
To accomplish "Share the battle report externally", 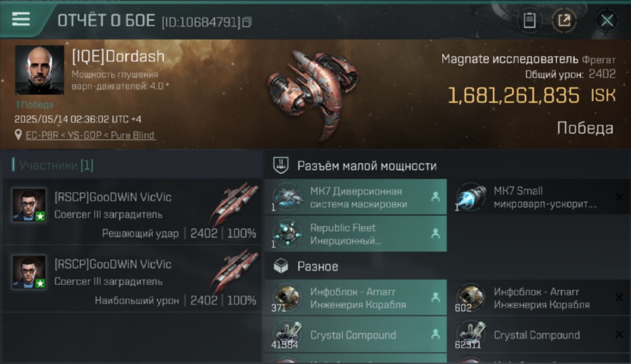I will (x=565, y=20).
